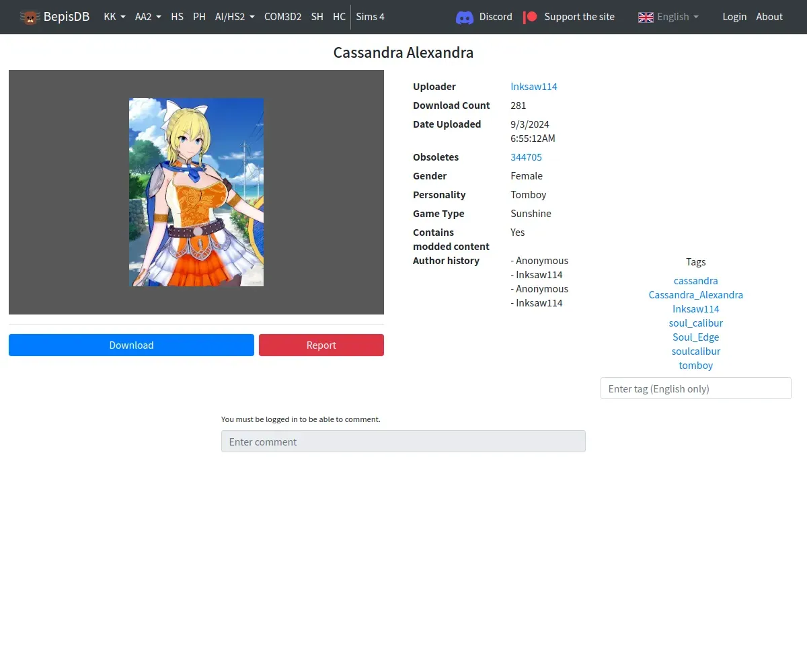This screenshot has width=807, height=672.
Task: Click the upload date 9/3/2024
Action: pyautogui.click(x=530, y=124)
